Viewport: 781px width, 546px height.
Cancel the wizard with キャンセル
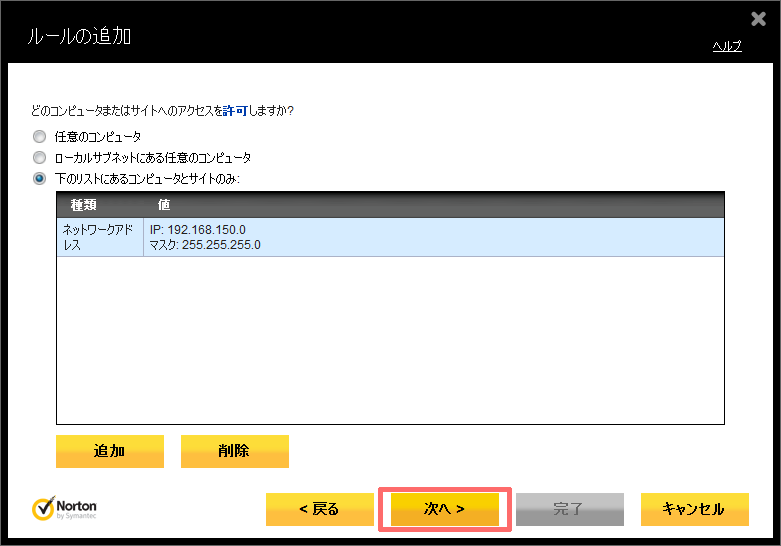[694, 509]
